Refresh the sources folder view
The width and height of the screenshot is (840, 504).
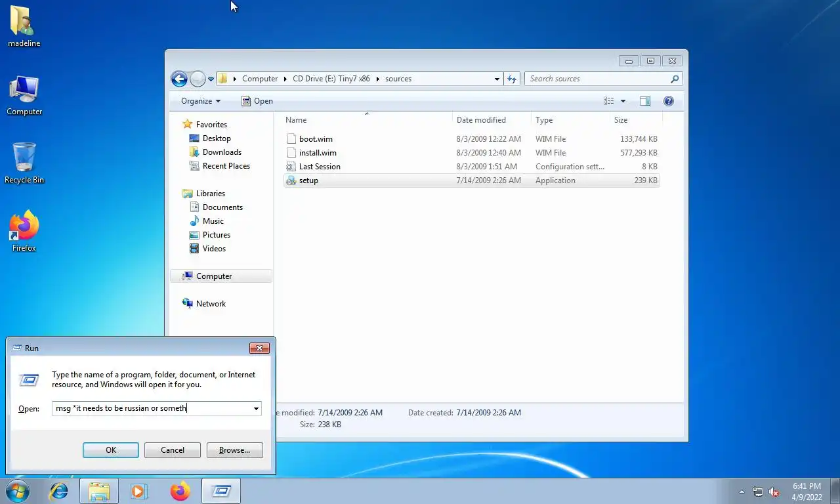coord(512,79)
